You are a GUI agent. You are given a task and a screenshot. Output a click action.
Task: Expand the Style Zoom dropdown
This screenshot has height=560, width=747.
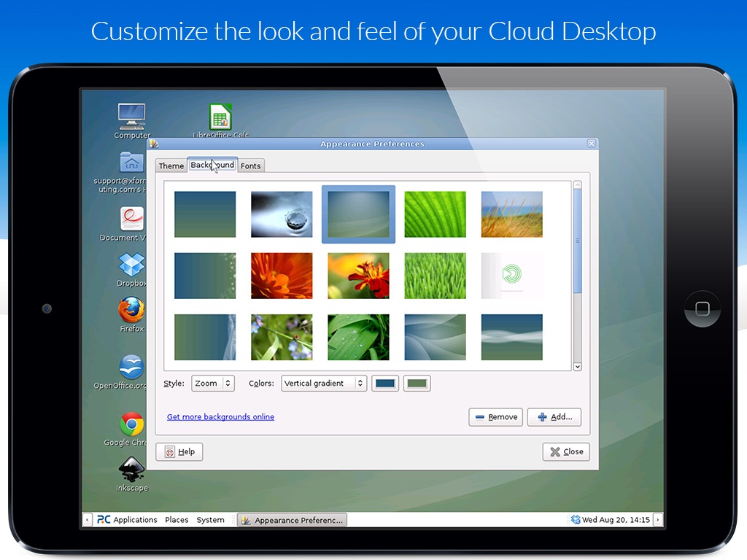[213, 384]
